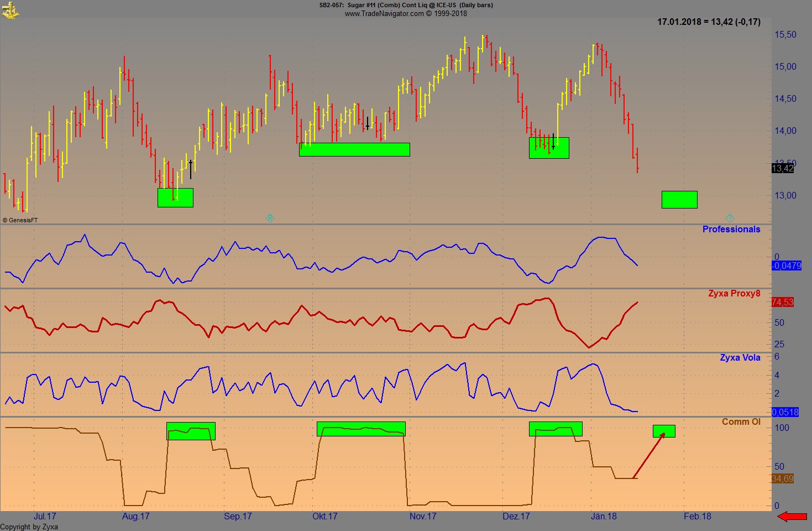Select the teal 'R' diamond marker on chart
812x531 pixels.
tap(270, 218)
